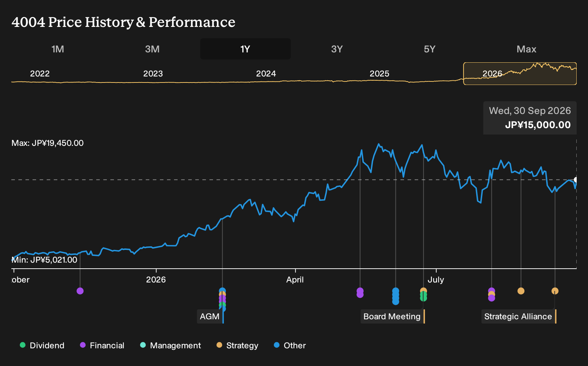Select the 1Y range tab
Image resolution: width=588 pixels, height=366 pixels.
coord(246,49)
